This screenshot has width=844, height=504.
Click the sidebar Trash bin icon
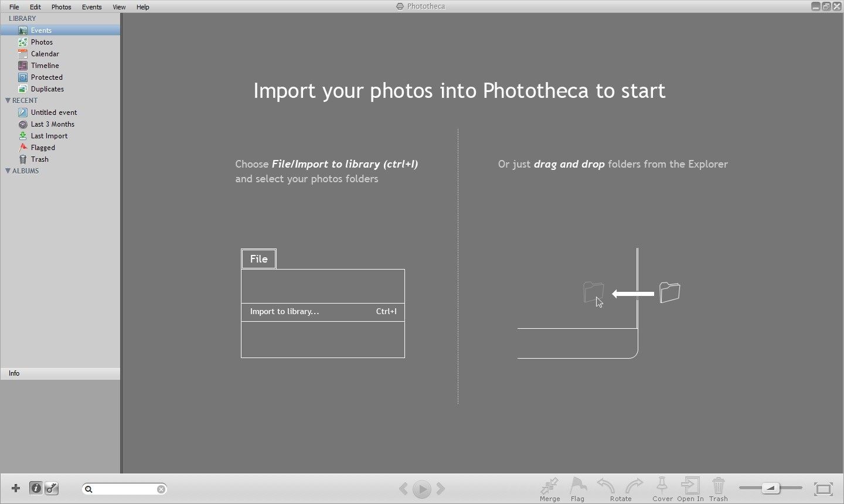pos(23,159)
